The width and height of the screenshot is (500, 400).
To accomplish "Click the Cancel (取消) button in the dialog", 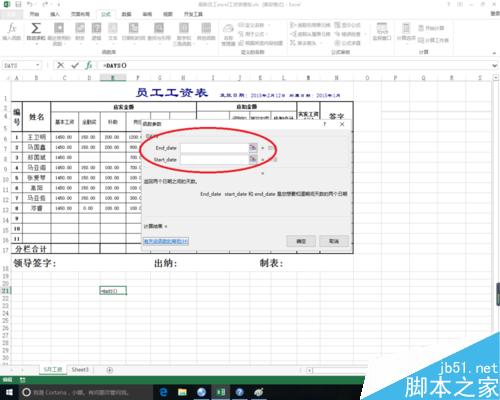I will coord(334,241).
